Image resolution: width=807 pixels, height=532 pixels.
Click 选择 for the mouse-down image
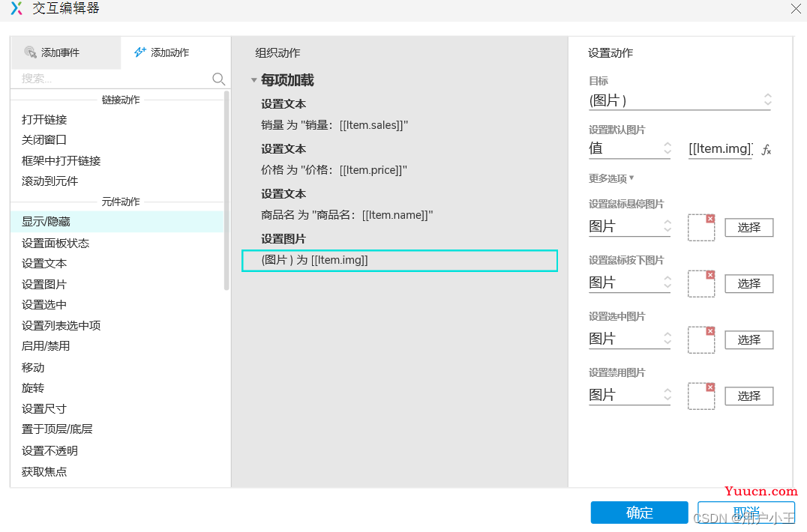(x=748, y=283)
